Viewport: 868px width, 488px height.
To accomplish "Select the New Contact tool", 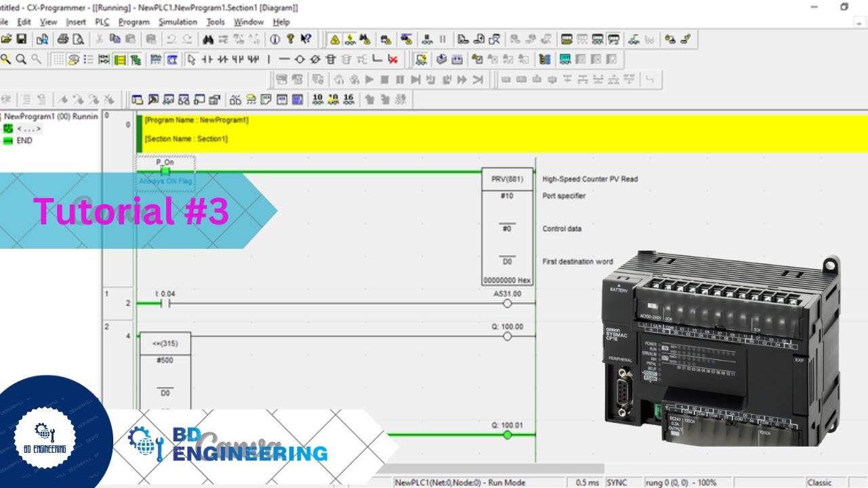I will 207,60.
